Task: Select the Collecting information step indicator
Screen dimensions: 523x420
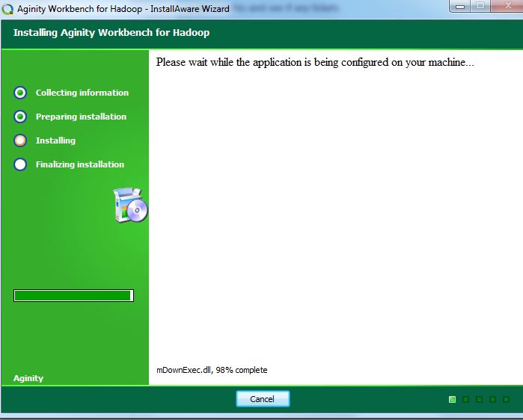Action: click(x=20, y=93)
